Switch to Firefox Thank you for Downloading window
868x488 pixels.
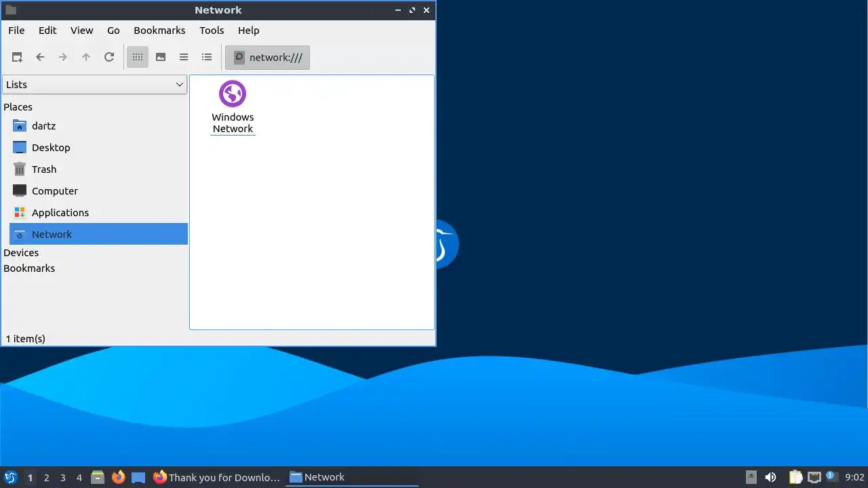coord(216,477)
